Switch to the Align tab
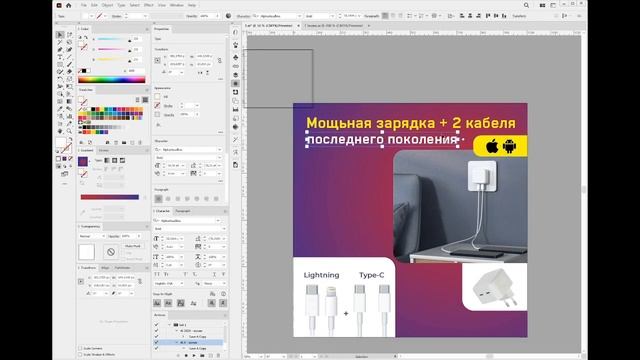The height and width of the screenshot is (360, 640). (105, 268)
